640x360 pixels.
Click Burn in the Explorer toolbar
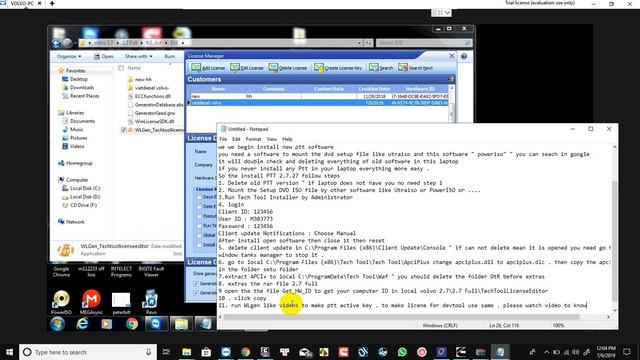click(170, 56)
